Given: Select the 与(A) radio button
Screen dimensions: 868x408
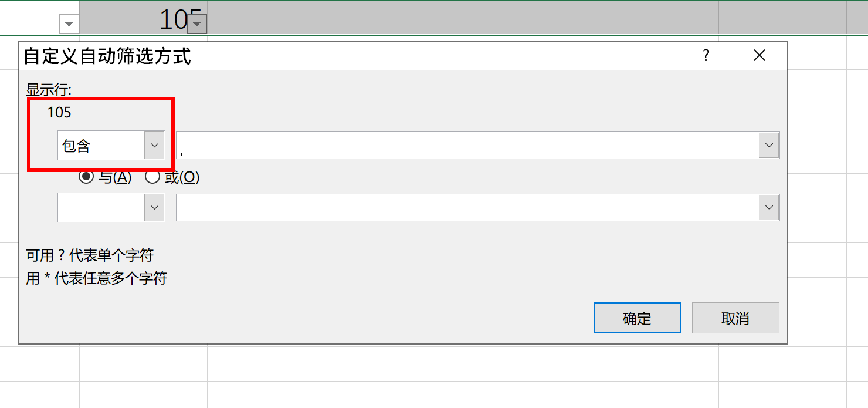Looking at the screenshot, I should point(86,177).
